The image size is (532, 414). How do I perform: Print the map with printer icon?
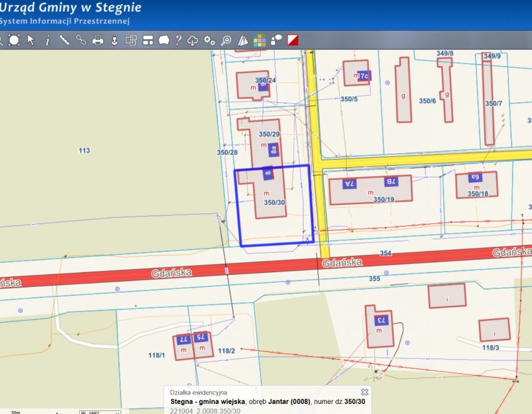98,40
